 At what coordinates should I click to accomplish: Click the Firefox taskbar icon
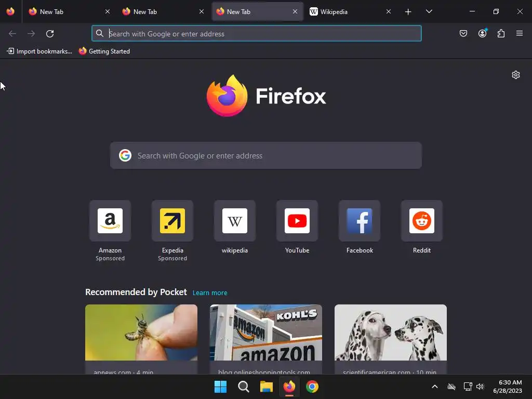point(289,387)
